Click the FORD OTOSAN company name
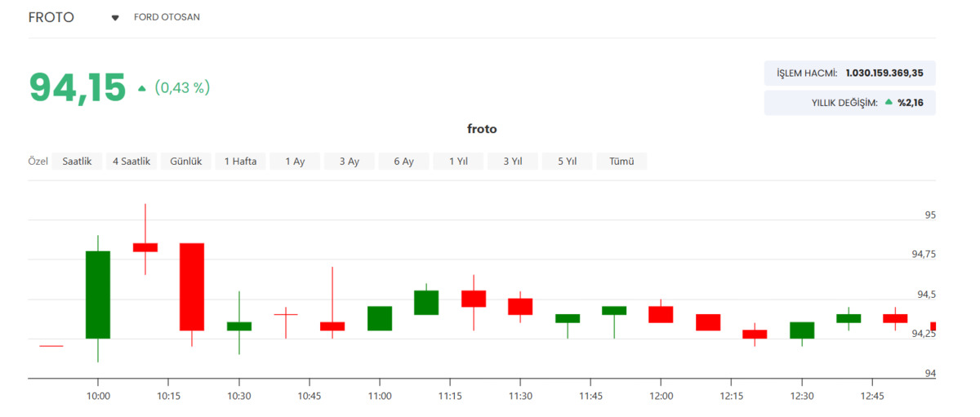 coord(167,17)
